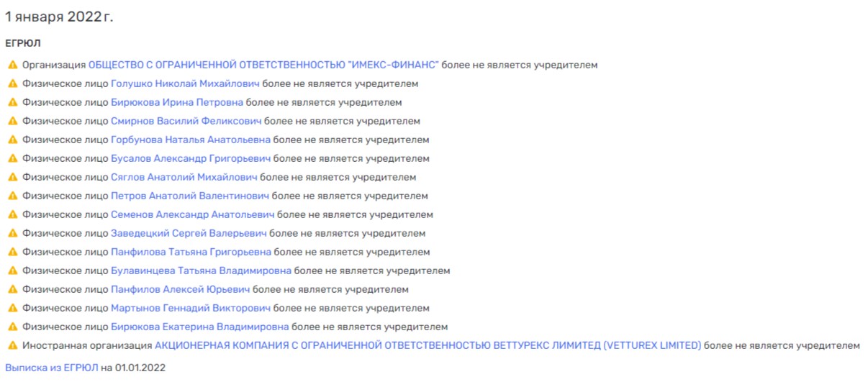This screenshot has width=868, height=382.
Task: Click warning icon beside Сяглов row
Action: point(12,177)
